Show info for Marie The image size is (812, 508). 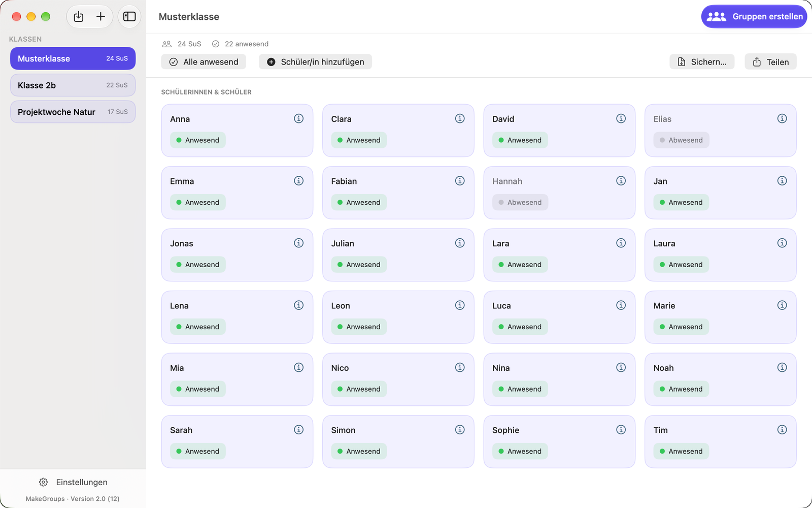click(782, 305)
